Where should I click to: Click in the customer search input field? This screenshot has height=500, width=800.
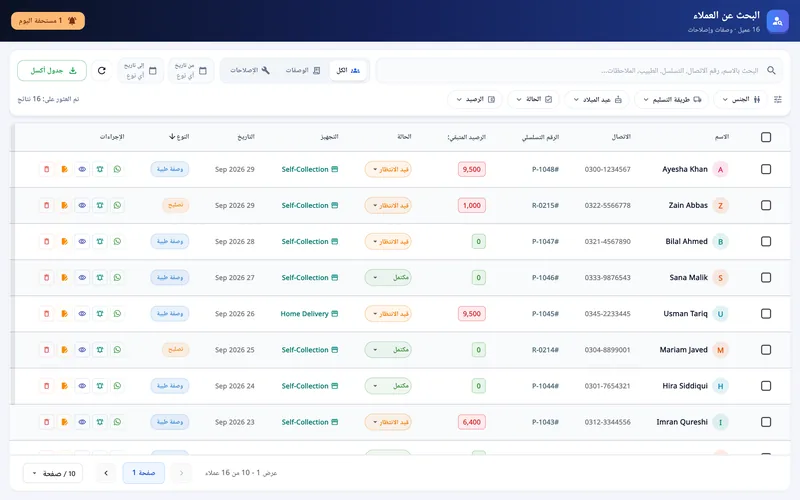point(579,70)
